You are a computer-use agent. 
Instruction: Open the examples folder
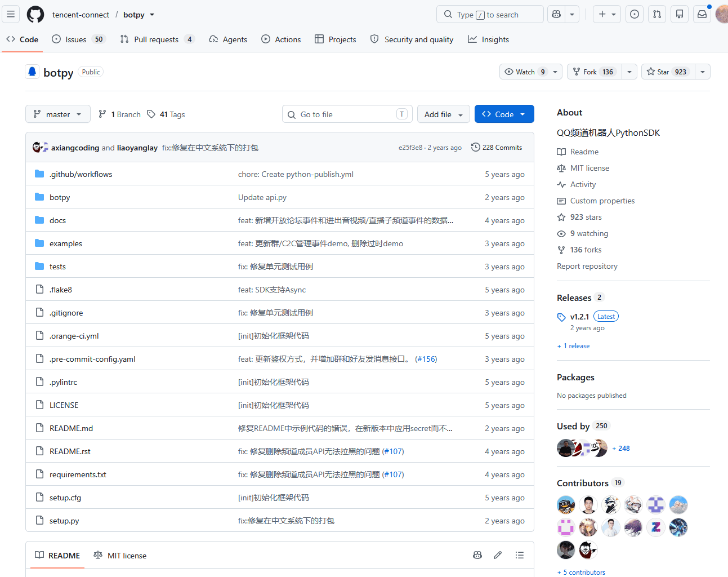coord(66,243)
